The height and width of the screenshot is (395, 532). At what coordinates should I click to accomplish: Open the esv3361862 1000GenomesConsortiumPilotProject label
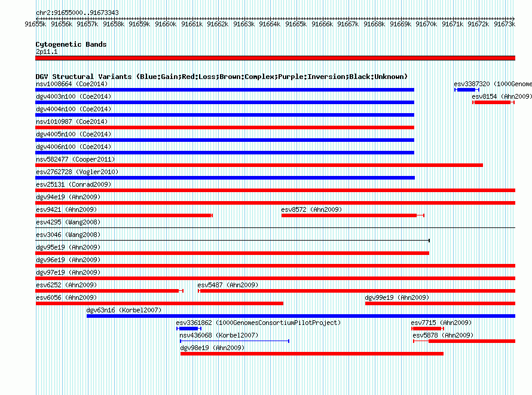tap(258, 323)
